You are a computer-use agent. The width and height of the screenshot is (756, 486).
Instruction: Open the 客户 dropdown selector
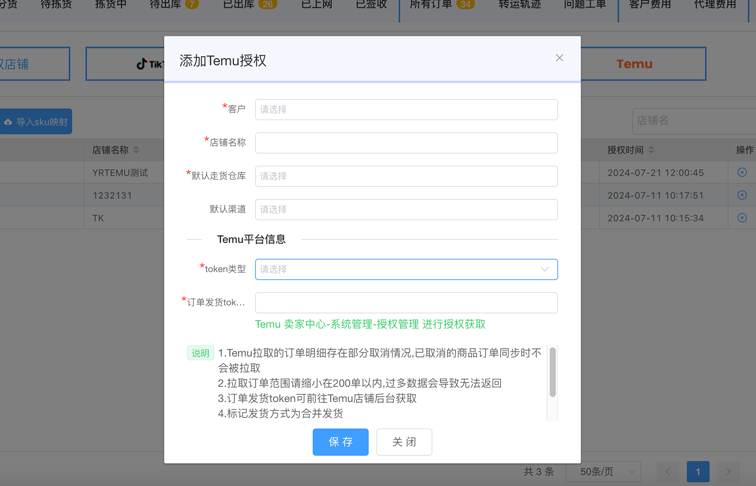[406, 109]
